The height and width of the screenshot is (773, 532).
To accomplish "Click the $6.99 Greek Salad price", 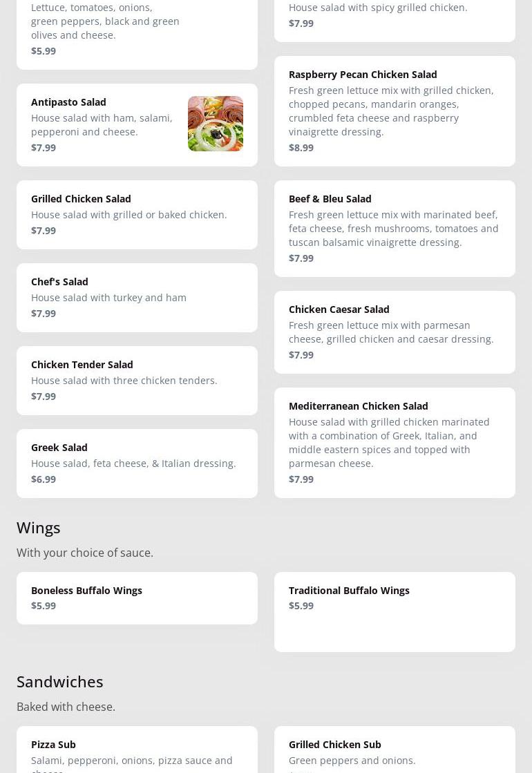I will click(x=44, y=479).
